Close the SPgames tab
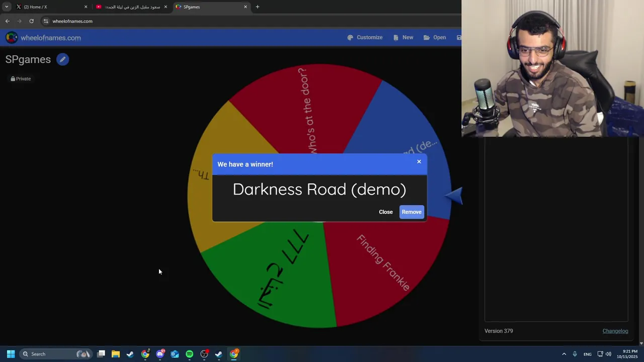Image resolution: width=644 pixels, height=362 pixels. coord(246,7)
